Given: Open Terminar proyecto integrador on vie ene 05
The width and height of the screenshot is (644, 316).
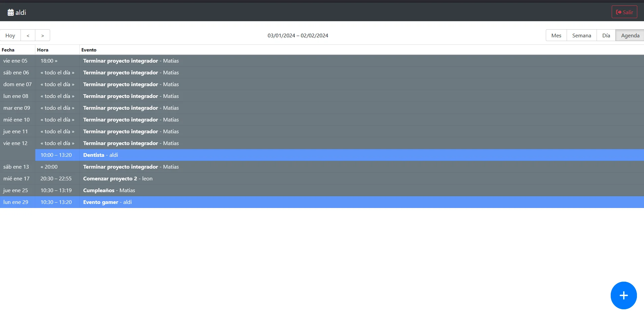Looking at the screenshot, I should (362, 61).
